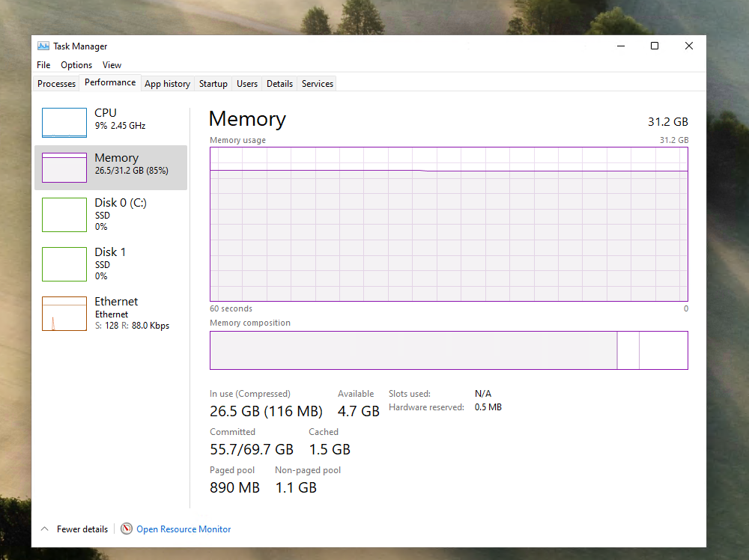
Task: Select the CPU mini graph thumbnail
Action: coord(64,123)
